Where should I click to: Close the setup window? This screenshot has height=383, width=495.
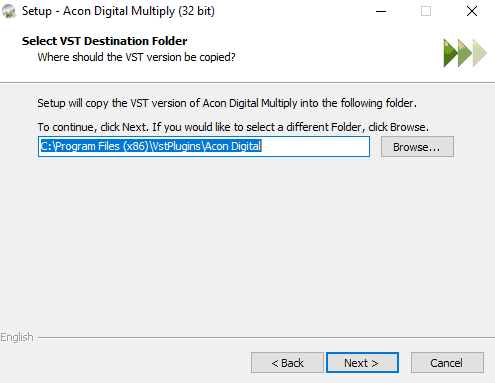(x=472, y=11)
